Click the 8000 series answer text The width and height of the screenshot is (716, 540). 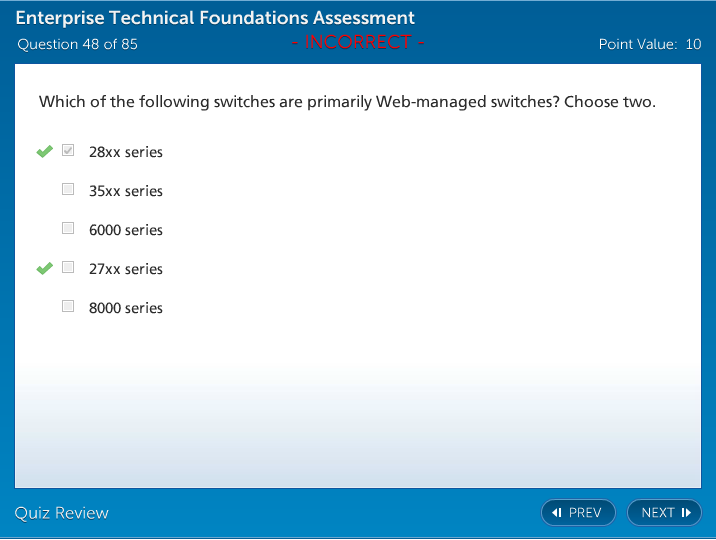coord(126,308)
